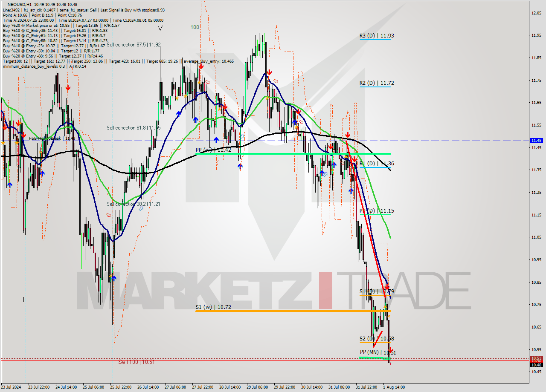Click 28 Jul 14:00 on time axis

(x=230, y=387)
